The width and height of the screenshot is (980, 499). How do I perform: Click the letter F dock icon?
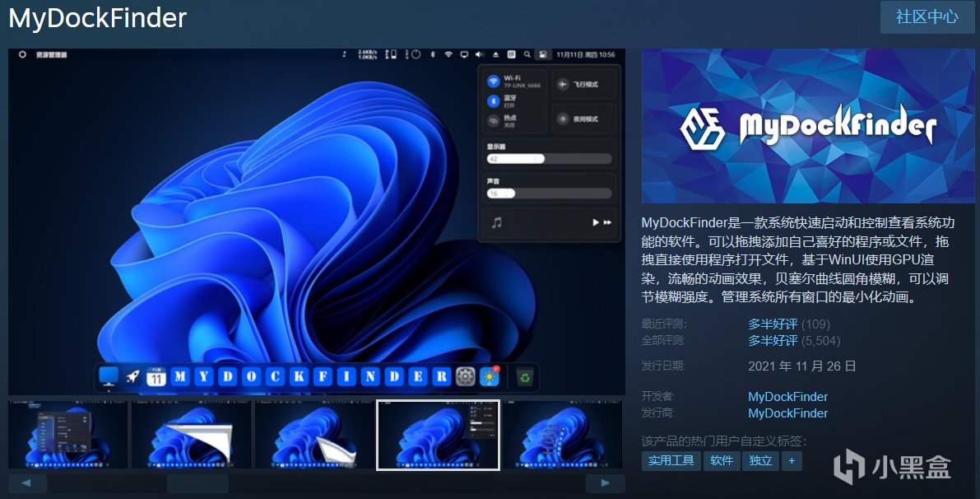(x=323, y=376)
